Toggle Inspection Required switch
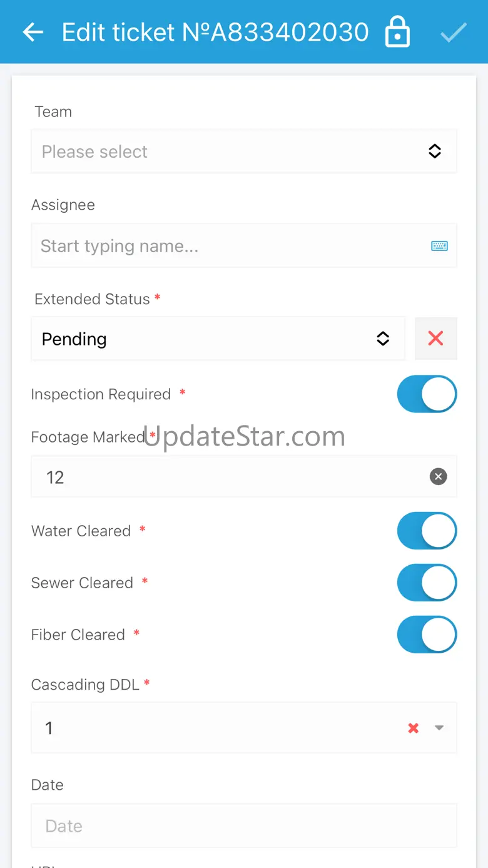Viewport: 488px width, 868px height. tap(427, 394)
